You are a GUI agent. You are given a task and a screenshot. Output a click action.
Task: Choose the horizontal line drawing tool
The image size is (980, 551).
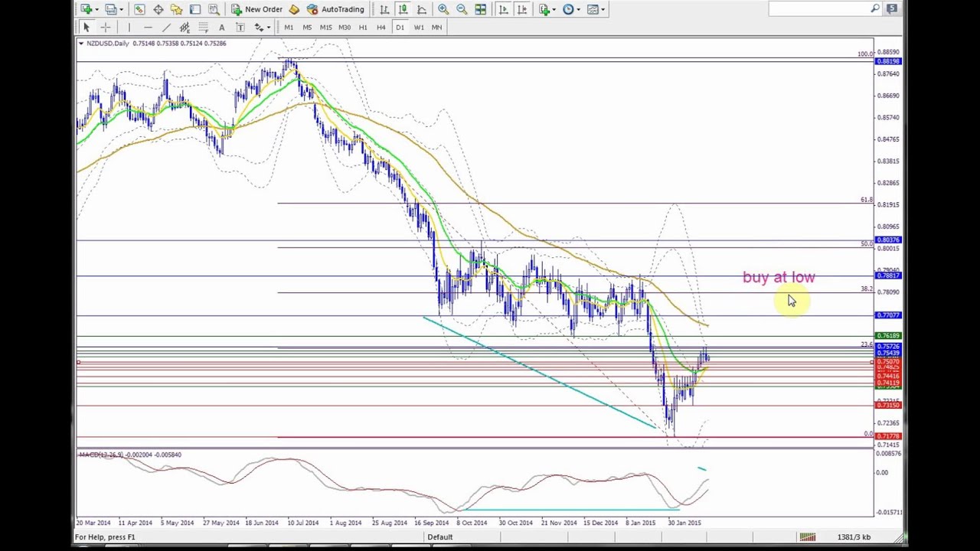(148, 28)
